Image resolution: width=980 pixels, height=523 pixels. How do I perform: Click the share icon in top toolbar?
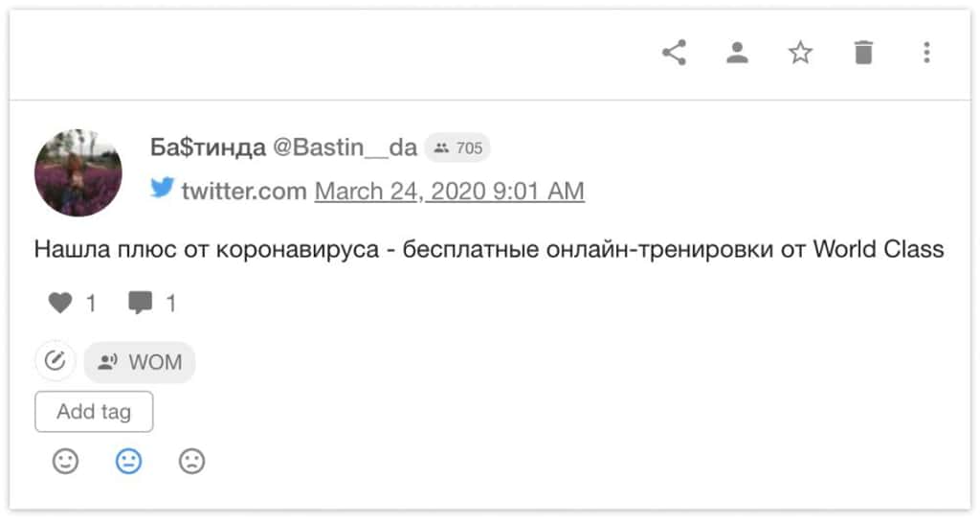(x=675, y=53)
